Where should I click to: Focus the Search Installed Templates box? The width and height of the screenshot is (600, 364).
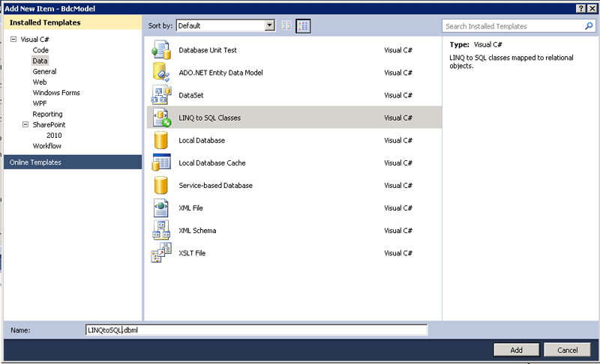[x=519, y=26]
